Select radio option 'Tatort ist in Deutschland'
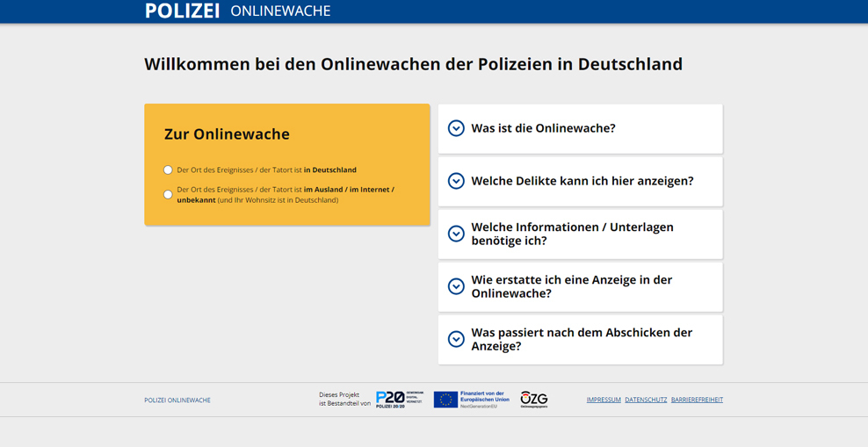This screenshot has width=868, height=447. pos(168,170)
